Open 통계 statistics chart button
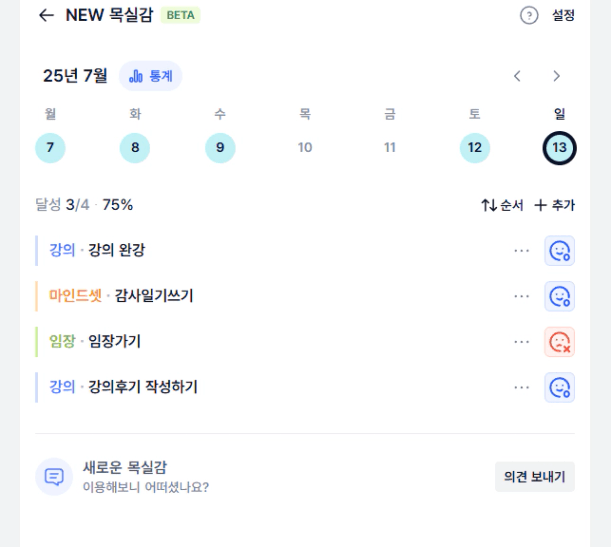This screenshot has height=547, width=611. (150, 76)
